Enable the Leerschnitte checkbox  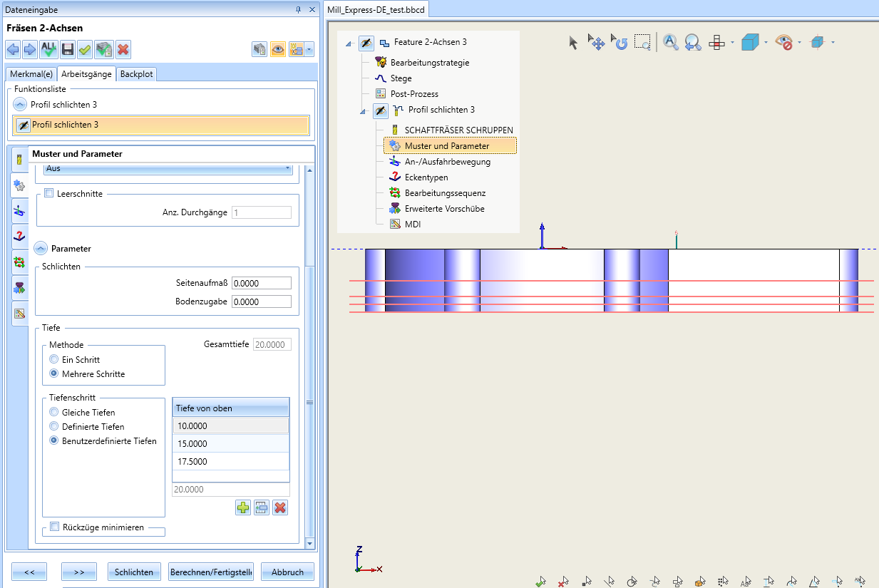pos(48,193)
